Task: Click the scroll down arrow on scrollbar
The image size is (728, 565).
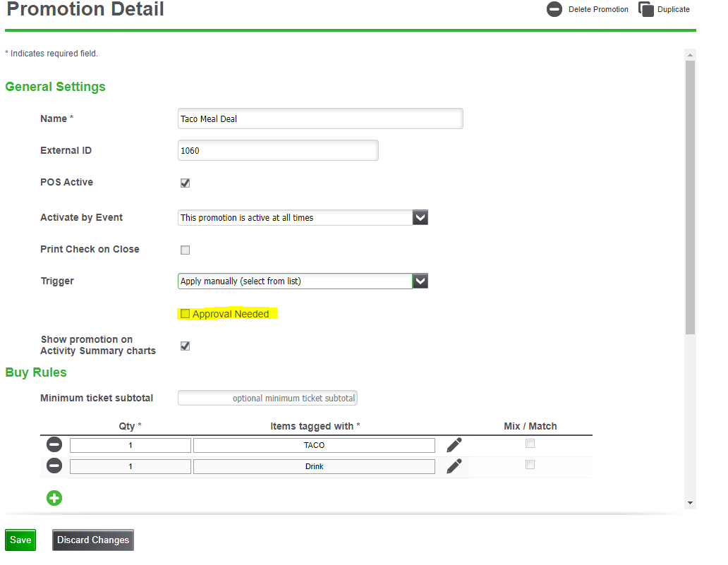Action: point(690,503)
